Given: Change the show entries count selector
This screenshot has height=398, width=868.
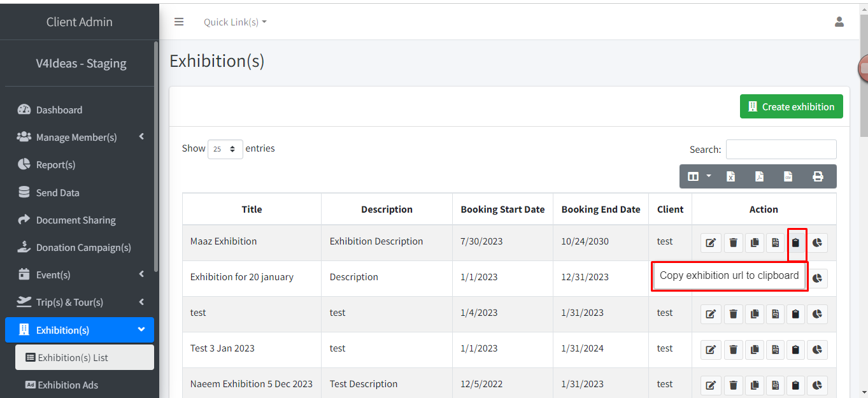Looking at the screenshot, I should click(x=225, y=149).
